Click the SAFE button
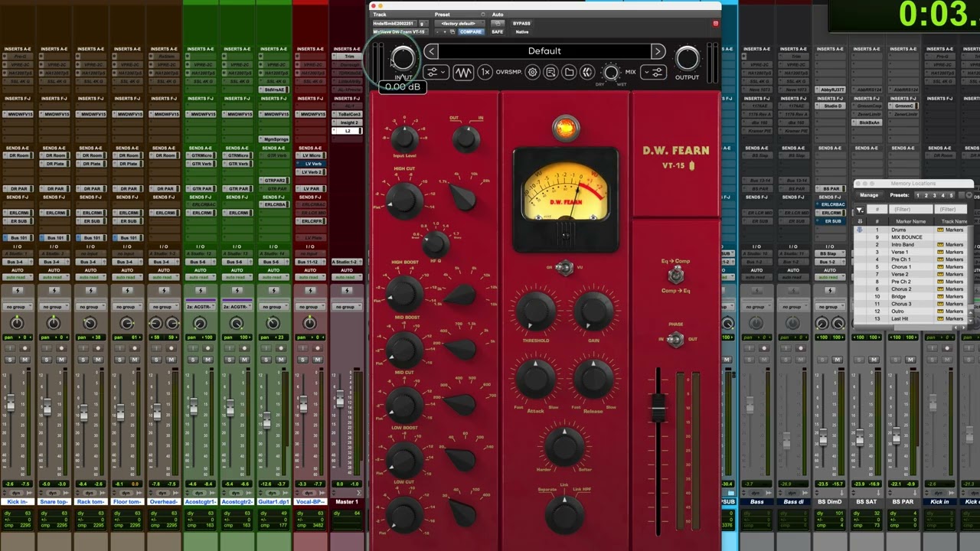Image resolution: width=980 pixels, height=551 pixels. [497, 32]
